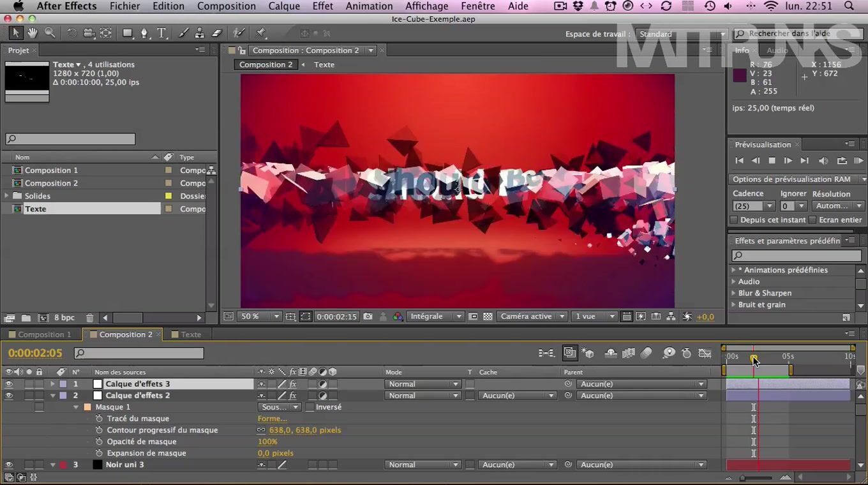868x485 pixels.
Task: Click the color swatch in Info panel
Action: pyautogui.click(x=740, y=75)
